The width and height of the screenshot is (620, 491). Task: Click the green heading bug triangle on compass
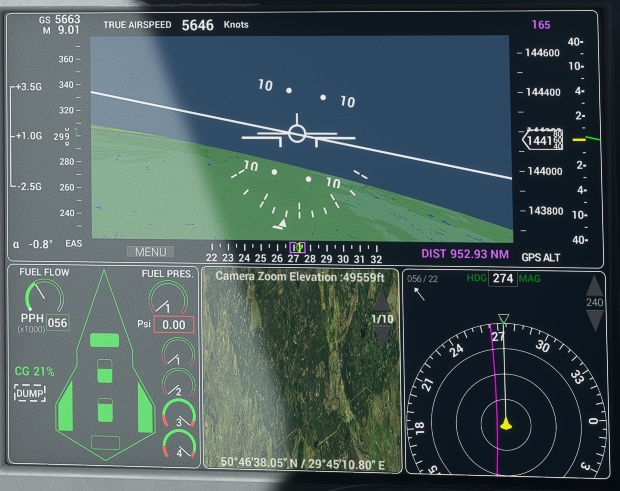tap(503, 319)
